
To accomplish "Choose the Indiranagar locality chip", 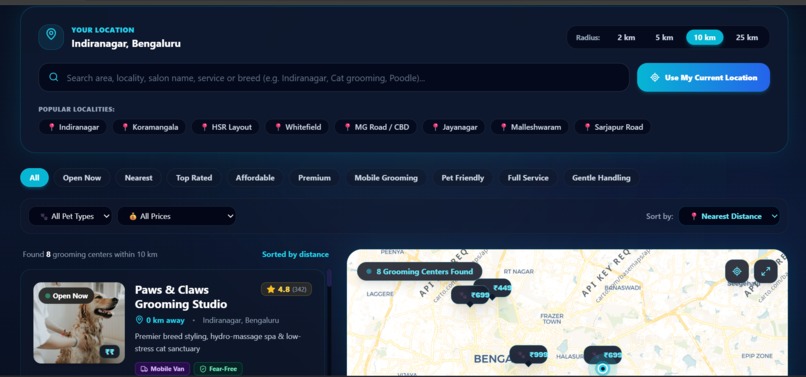I will point(73,127).
